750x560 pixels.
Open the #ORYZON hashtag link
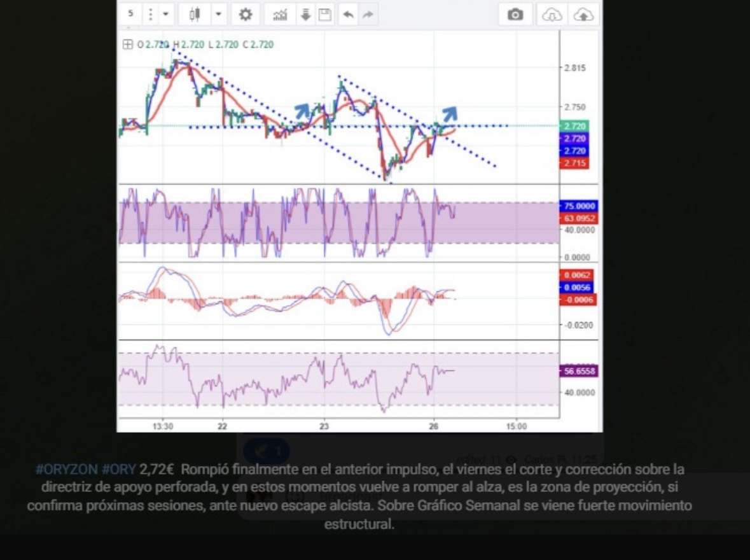click(67, 469)
